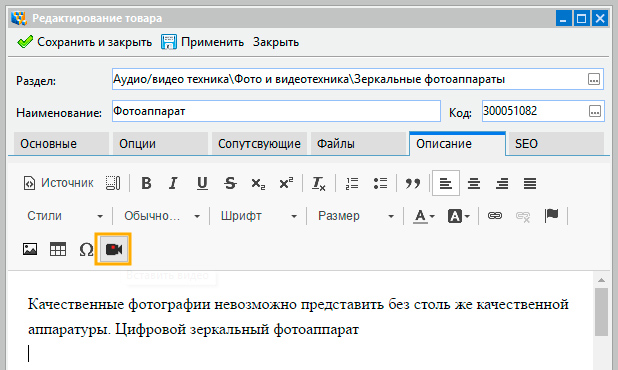Open the Шрифт font dropdown

click(259, 216)
